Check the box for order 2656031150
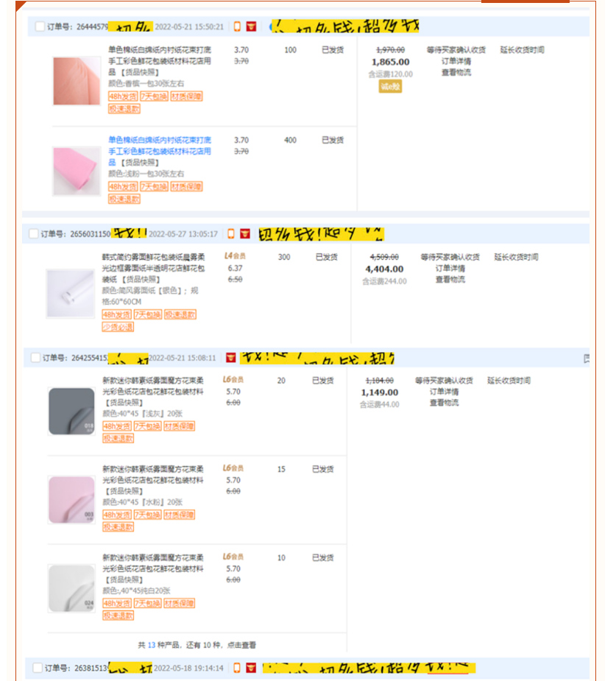The height and width of the screenshot is (681, 616). [33, 233]
